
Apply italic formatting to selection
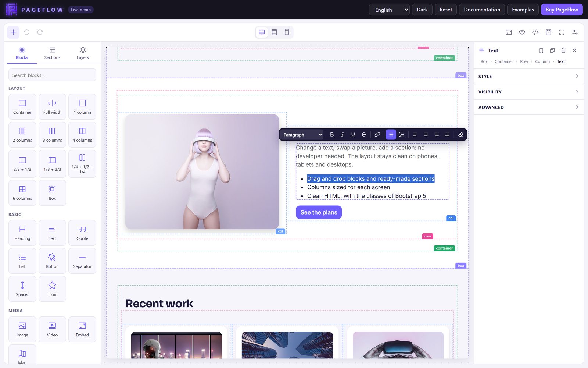[343, 135]
